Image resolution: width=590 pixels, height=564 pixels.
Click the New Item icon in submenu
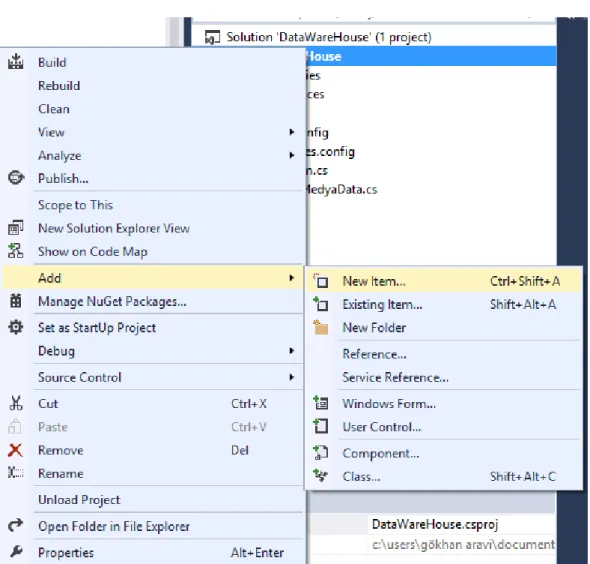tap(321, 281)
